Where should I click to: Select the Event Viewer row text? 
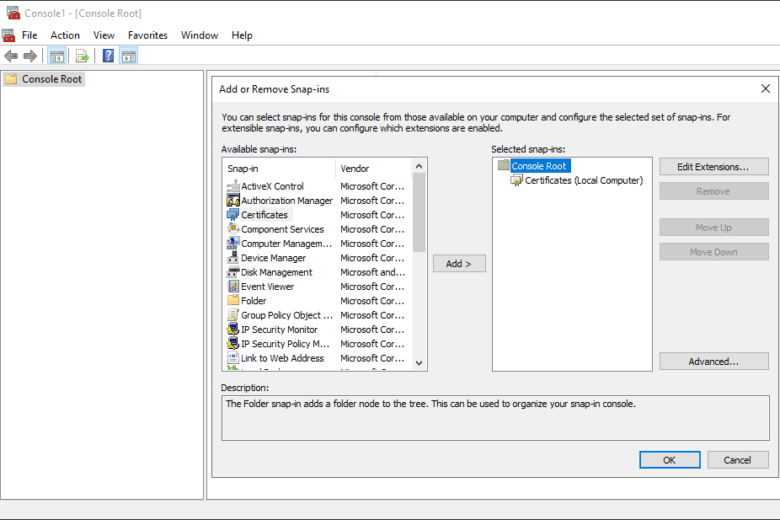(x=268, y=287)
